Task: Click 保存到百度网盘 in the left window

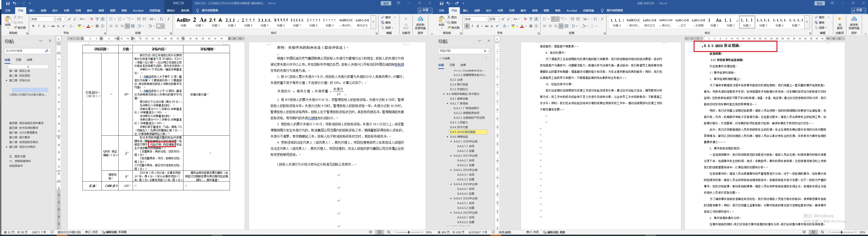Action: [420, 23]
